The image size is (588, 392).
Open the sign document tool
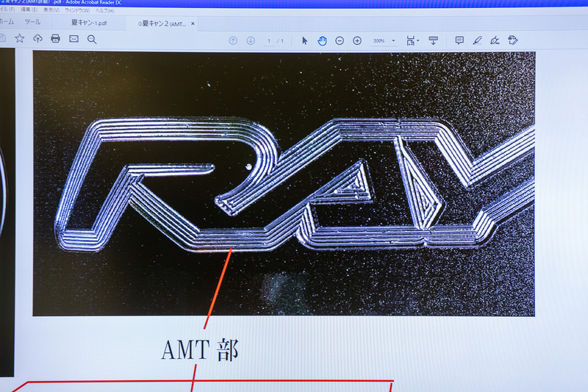coord(495,40)
